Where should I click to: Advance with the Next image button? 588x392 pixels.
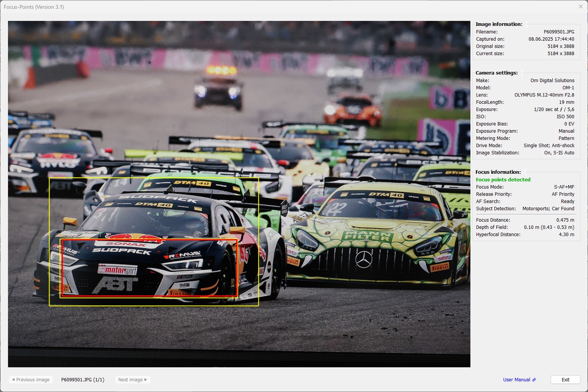132,379
